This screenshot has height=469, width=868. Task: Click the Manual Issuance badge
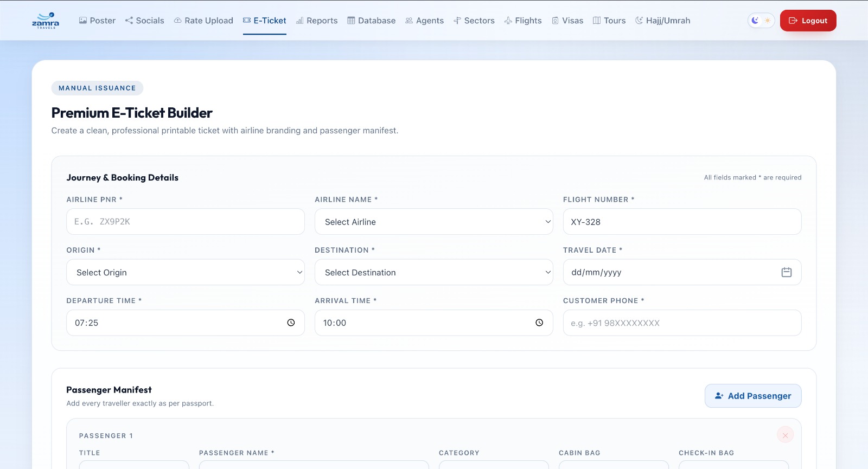(x=98, y=88)
